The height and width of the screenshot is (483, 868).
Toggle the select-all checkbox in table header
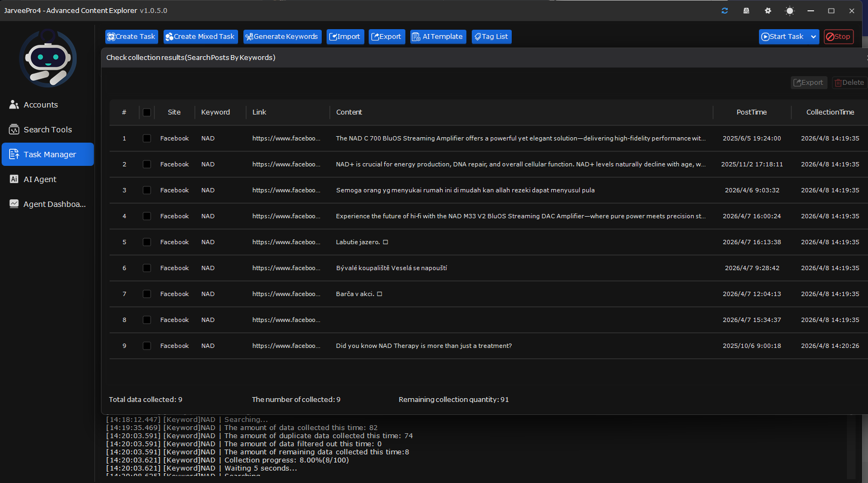146,112
